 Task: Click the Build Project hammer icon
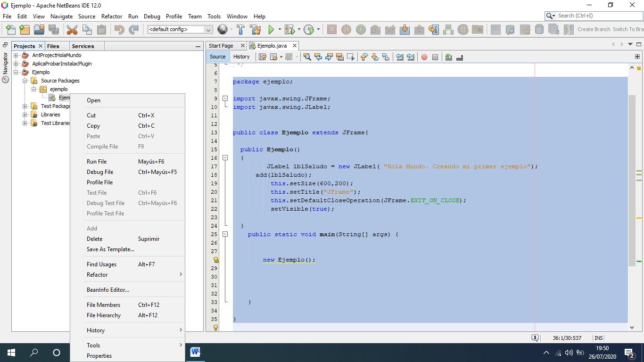pos(240,30)
